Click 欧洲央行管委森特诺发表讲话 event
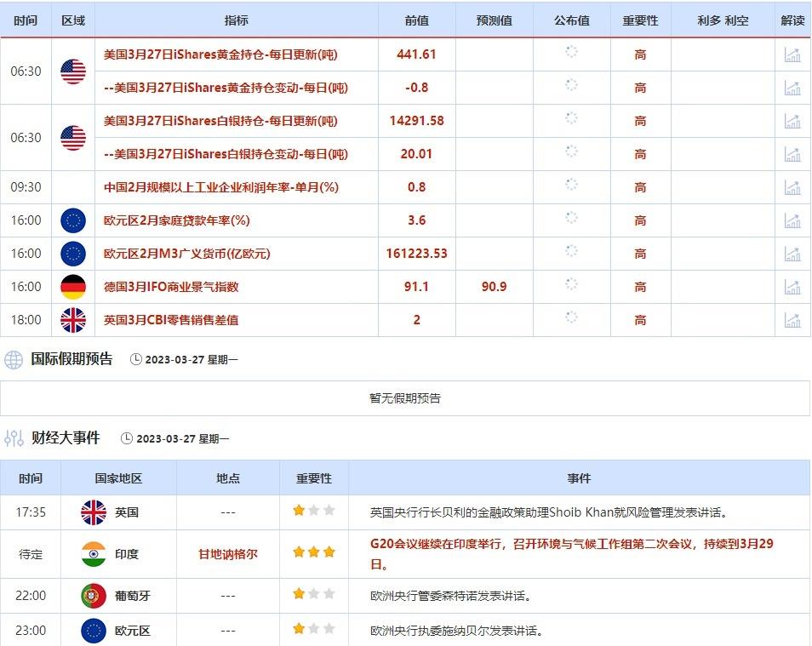Image resolution: width=812 pixels, height=646 pixels. click(x=450, y=596)
